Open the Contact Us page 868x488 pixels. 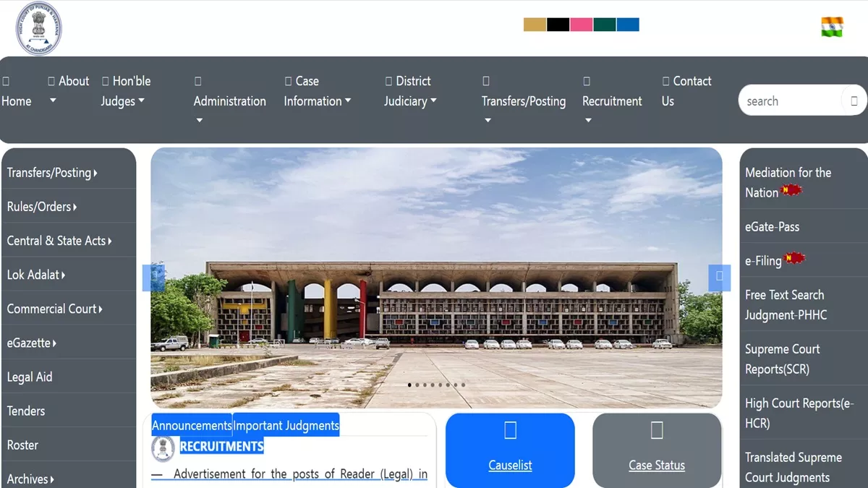(686, 91)
